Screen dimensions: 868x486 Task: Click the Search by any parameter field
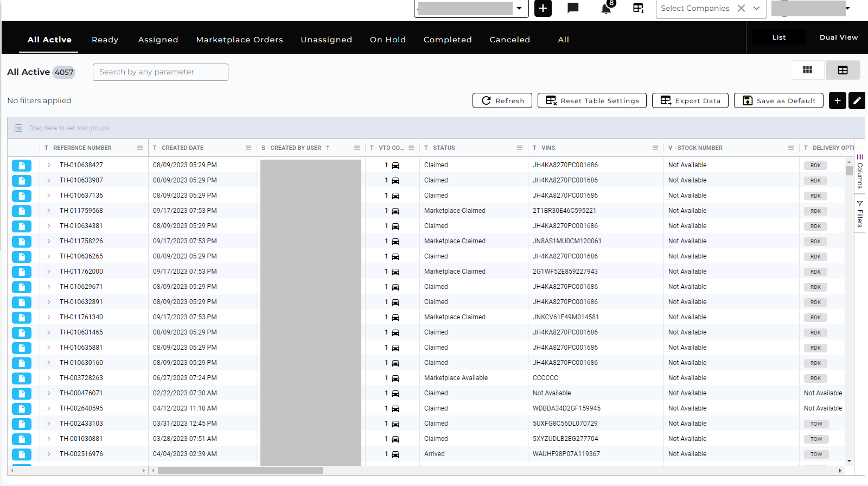click(161, 72)
